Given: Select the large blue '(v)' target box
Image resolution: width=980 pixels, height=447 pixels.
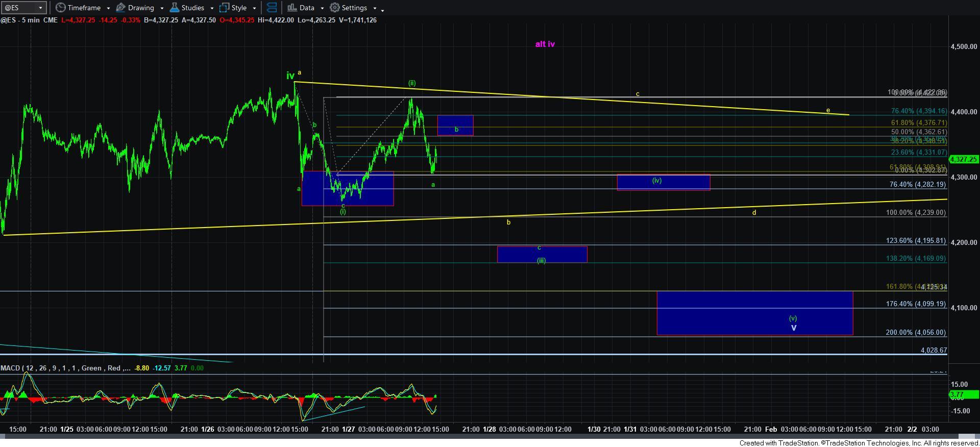Looking at the screenshot, I should click(754, 313).
